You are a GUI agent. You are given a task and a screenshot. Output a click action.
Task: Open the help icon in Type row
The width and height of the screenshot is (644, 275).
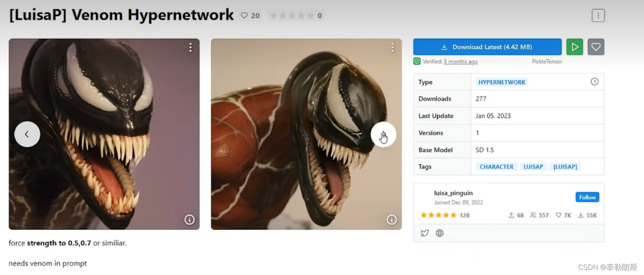(x=595, y=82)
